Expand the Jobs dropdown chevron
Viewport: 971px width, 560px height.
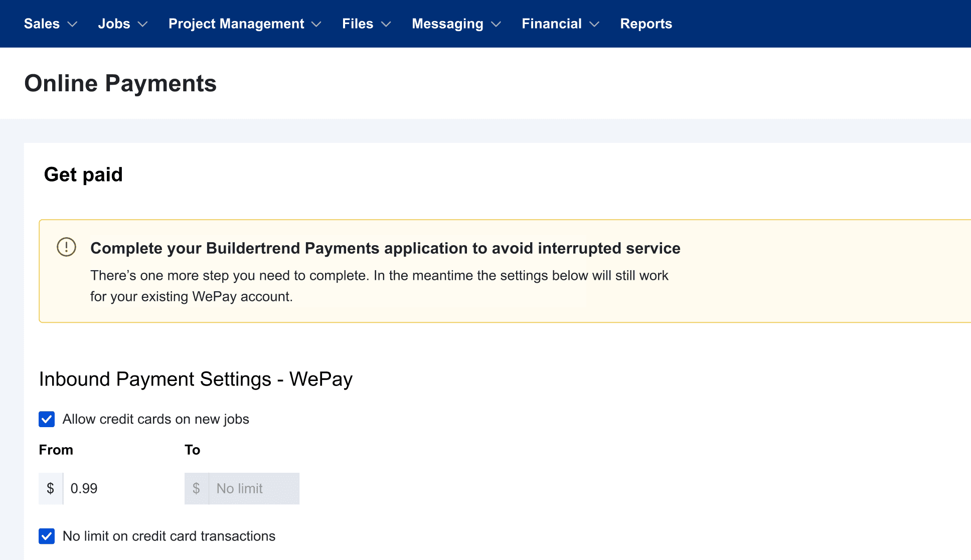point(142,24)
